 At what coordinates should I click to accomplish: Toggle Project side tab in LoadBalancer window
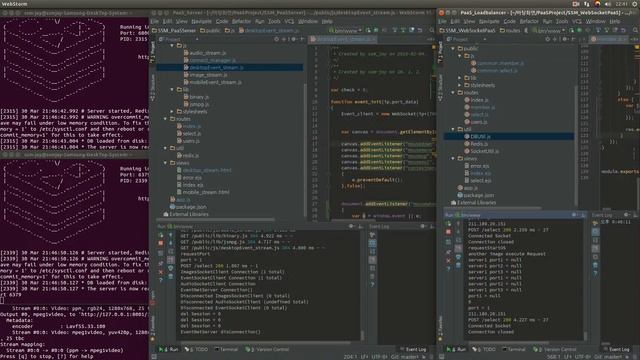(x=440, y=52)
